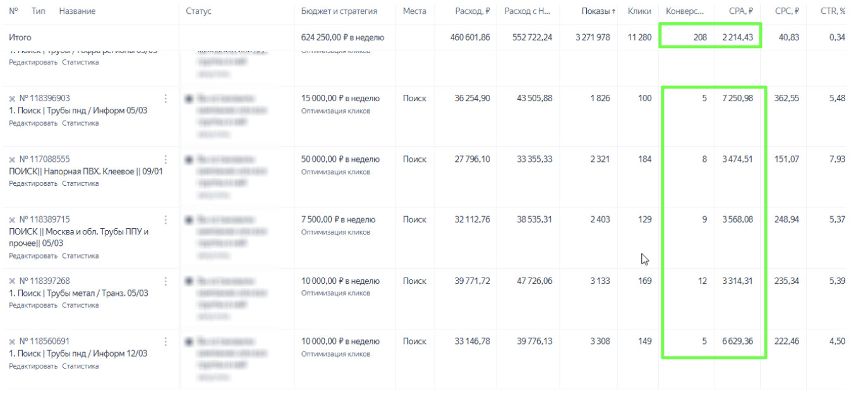Click the Клики column header
868x397 pixels.
(x=639, y=11)
